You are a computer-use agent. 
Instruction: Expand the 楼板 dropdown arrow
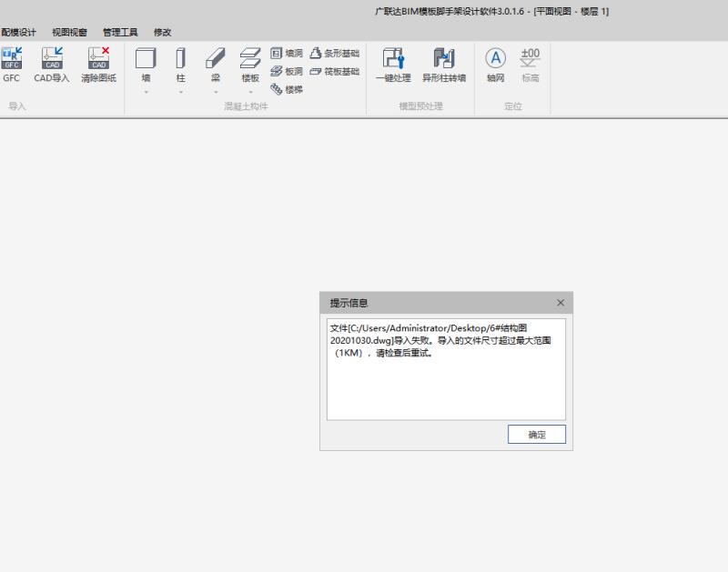[x=250, y=93]
